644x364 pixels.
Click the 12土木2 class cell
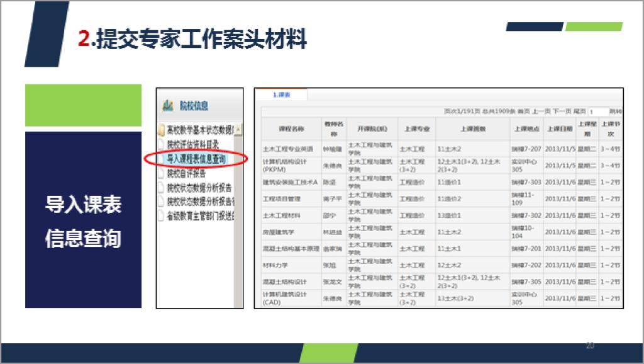[x=473, y=265]
